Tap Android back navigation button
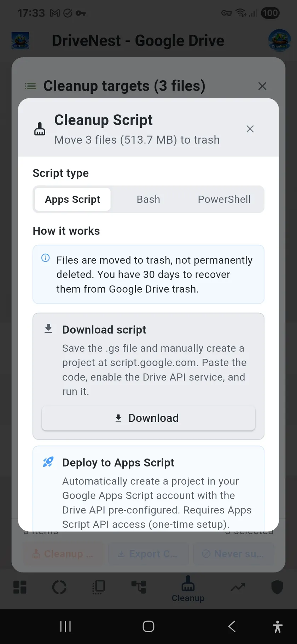This screenshot has height=644, width=297. pos(232,626)
